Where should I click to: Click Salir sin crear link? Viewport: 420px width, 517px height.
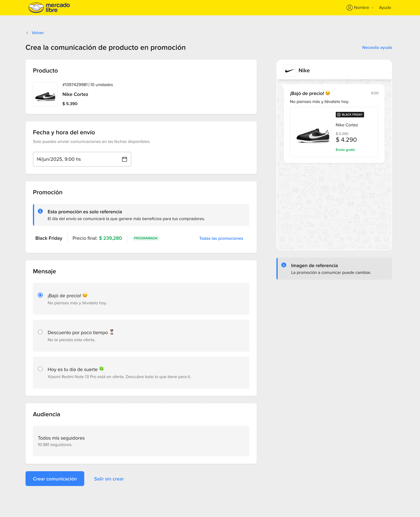[x=109, y=479]
